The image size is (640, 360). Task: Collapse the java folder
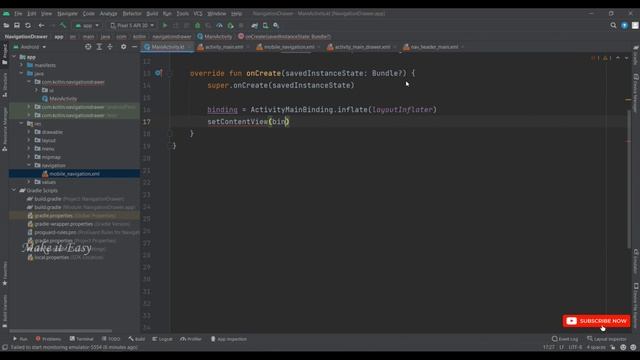(x=22, y=73)
